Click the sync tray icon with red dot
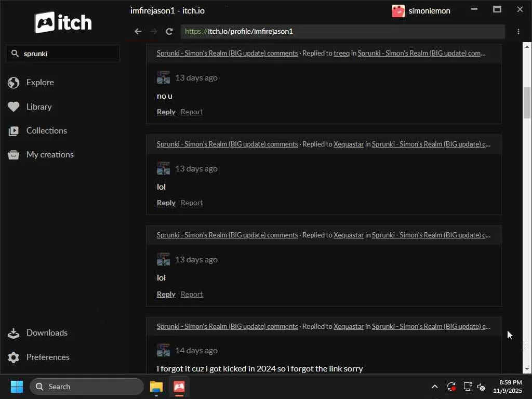The image size is (532, 399). 451,387
